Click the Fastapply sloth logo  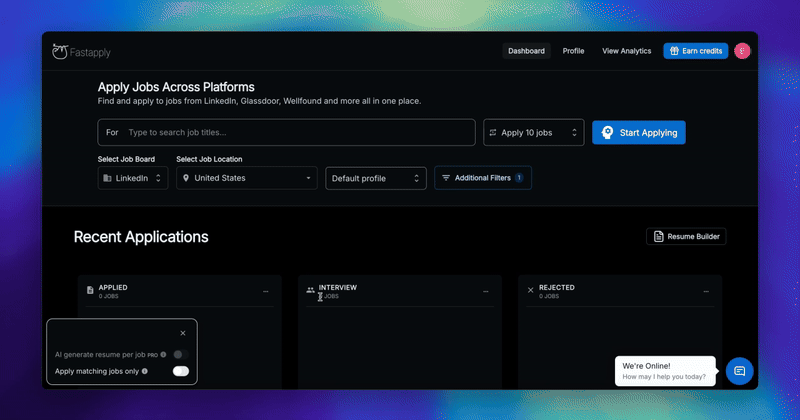click(60, 51)
